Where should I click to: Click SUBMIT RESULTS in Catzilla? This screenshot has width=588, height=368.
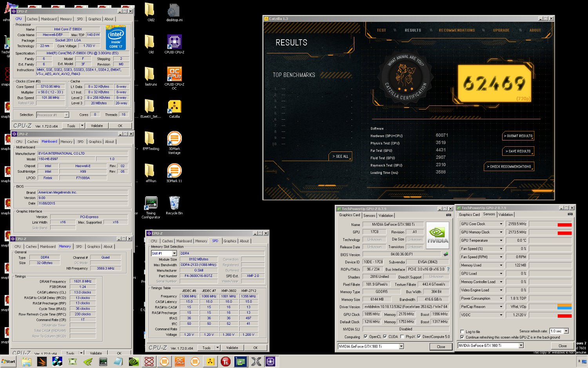(x=518, y=136)
